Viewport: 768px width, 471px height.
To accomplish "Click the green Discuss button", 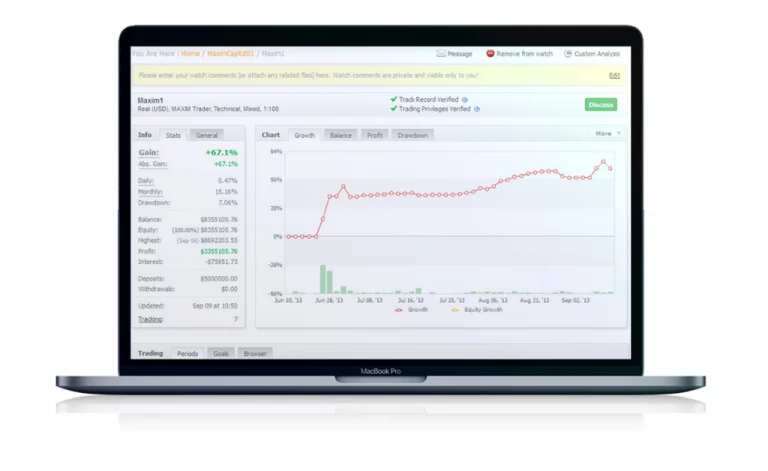I will (600, 105).
